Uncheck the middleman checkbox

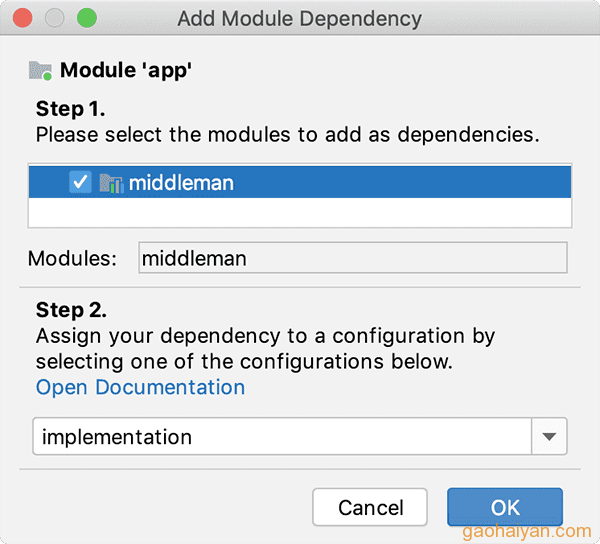(x=80, y=182)
